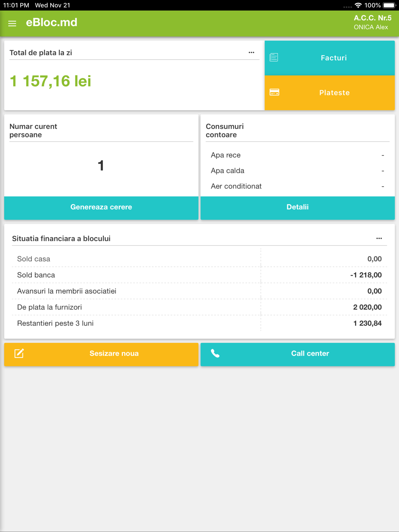This screenshot has height=532, width=399.
Task: Click the persons count number 1
Action: [101, 166]
